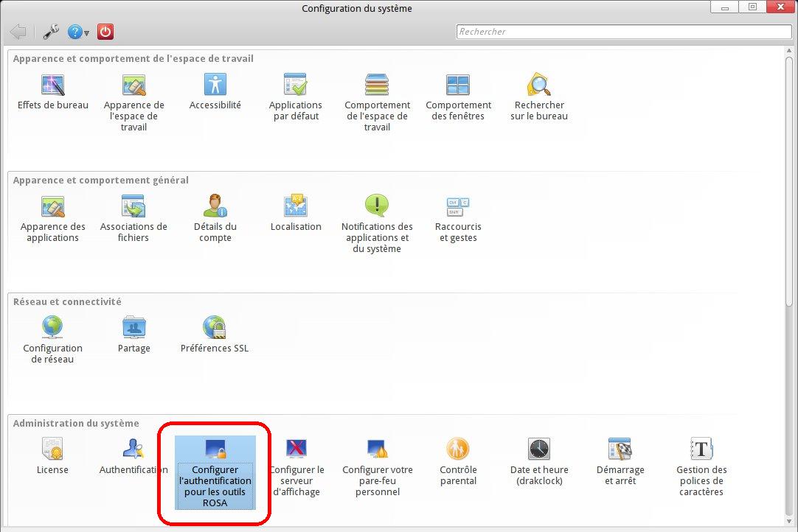Click heading 'Apparence et comportement de l'espace de travail'

(x=133, y=58)
